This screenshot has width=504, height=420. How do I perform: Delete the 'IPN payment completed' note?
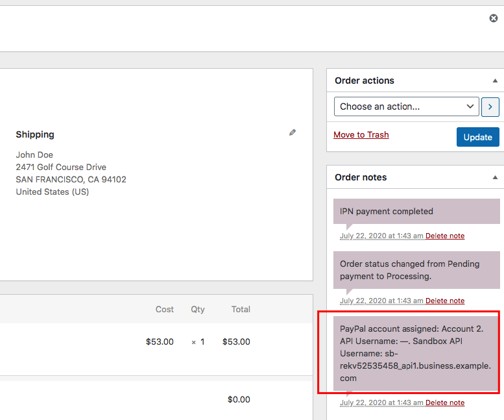[x=444, y=236]
